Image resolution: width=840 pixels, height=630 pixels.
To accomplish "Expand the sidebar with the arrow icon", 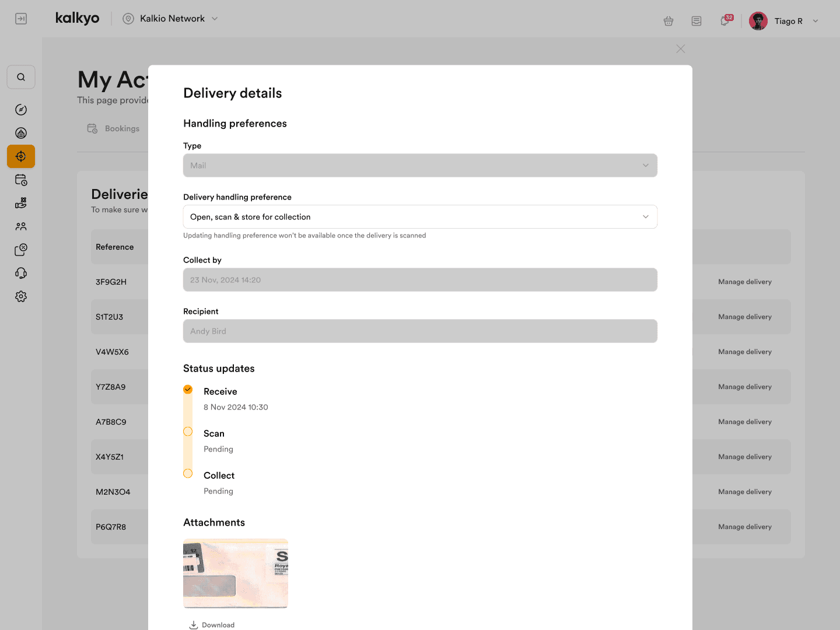I will click(21, 19).
